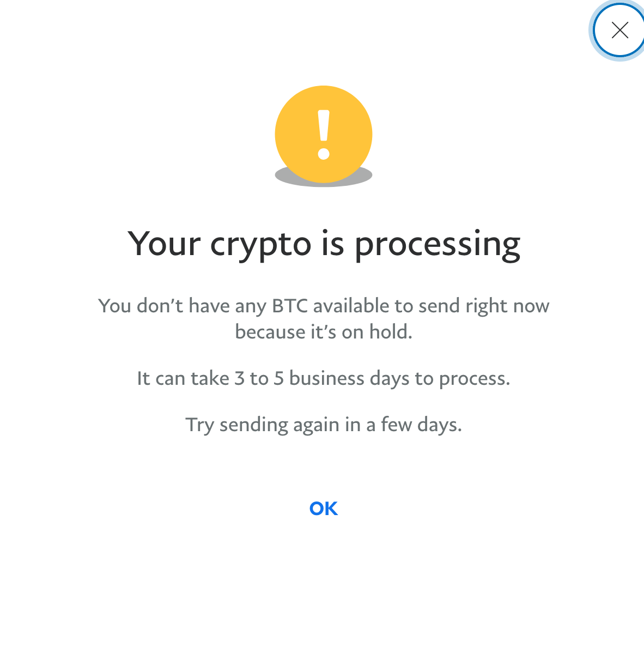
Task: Click the word "processing" in heading
Action: pyautogui.click(x=438, y=246)
